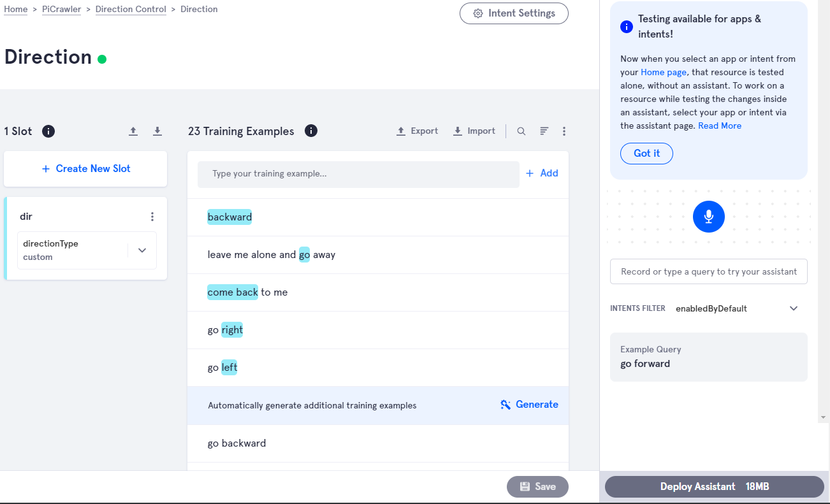Import training examples

[474, 131]
